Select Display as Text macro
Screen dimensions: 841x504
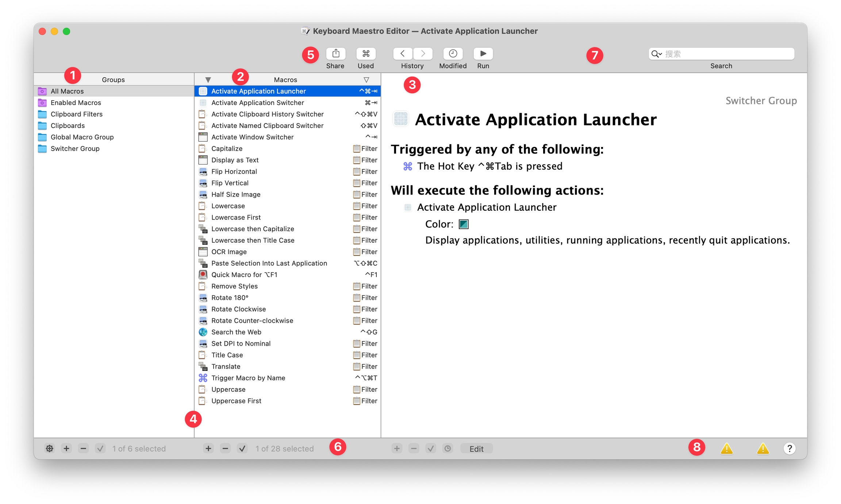point(288,160)
